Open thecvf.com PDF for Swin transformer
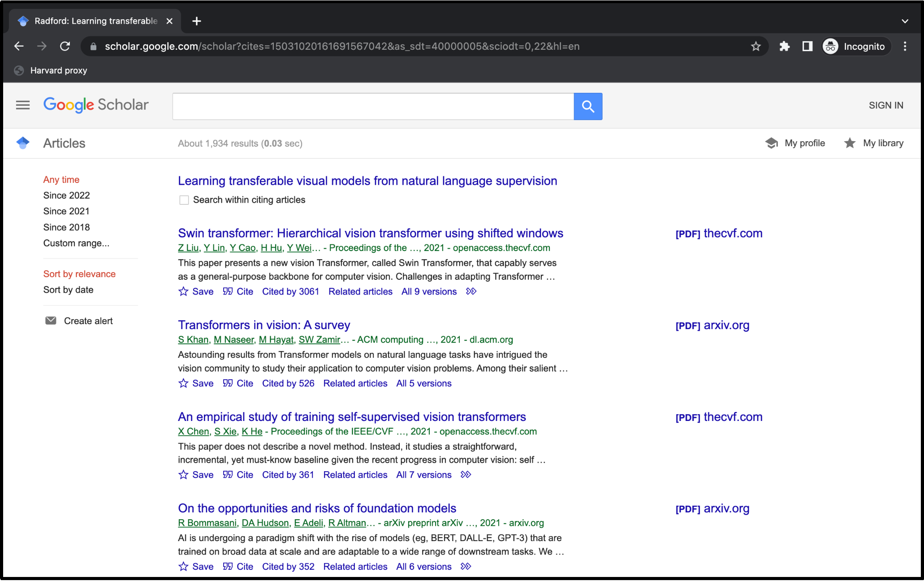 719,234
